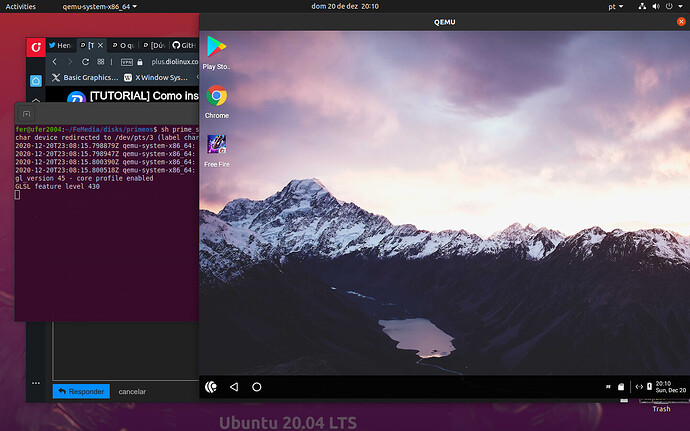Go forward in the Opera browser
The width and height of the screenshot is (690, 431).
click(x=70, y=62)
